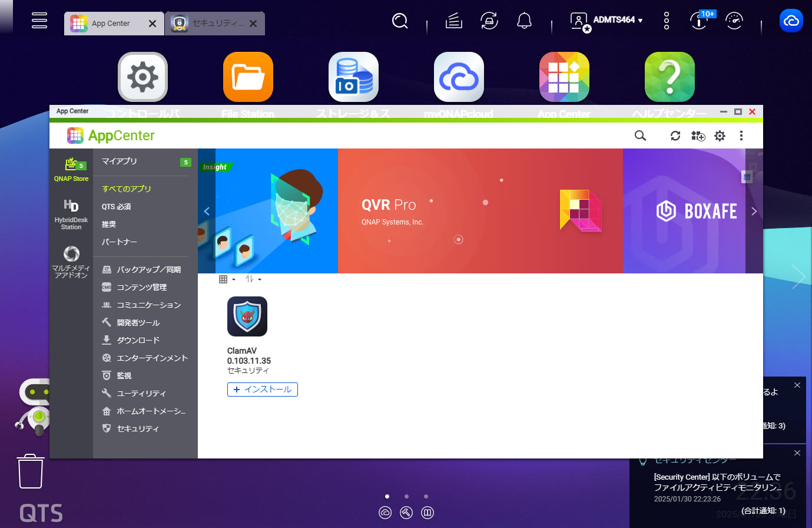The image size is (812, 528).
Task: Open the desktop search magnifier icon
Action: [x=400, y=21]
